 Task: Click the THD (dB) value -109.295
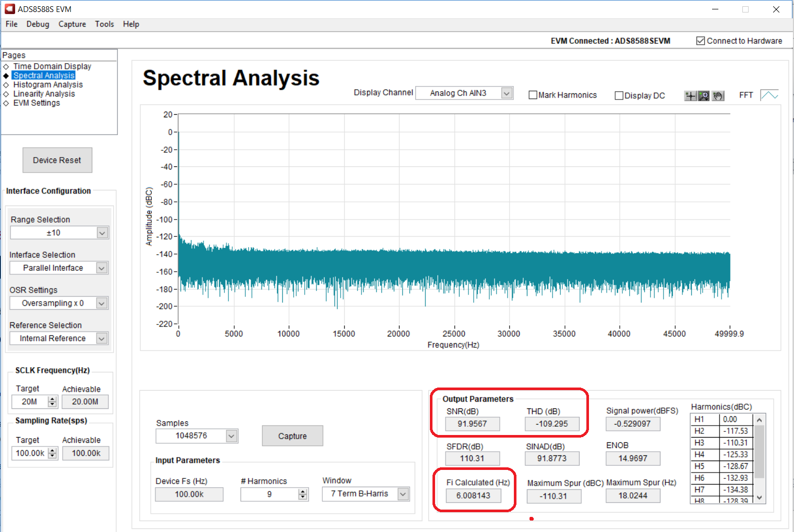(x=552, y=424)
